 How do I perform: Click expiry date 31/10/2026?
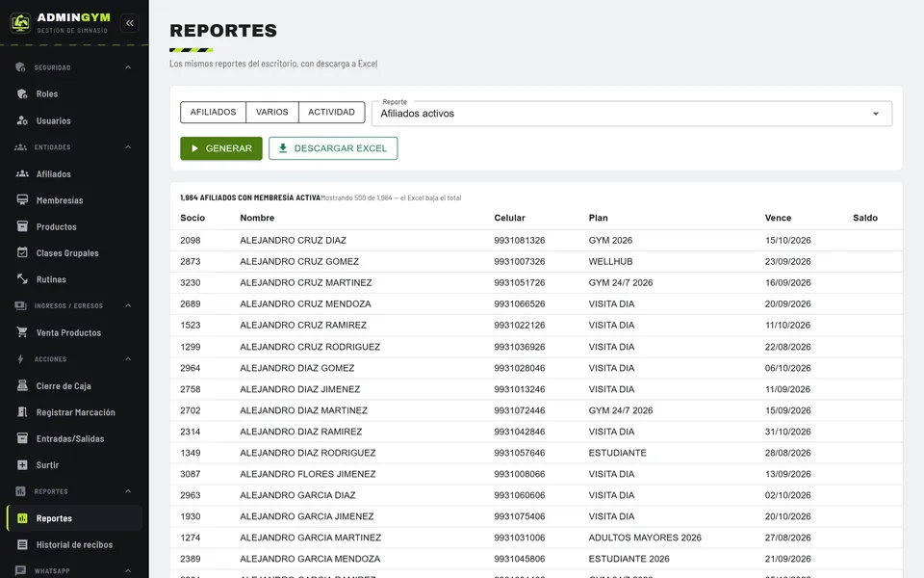788,432
